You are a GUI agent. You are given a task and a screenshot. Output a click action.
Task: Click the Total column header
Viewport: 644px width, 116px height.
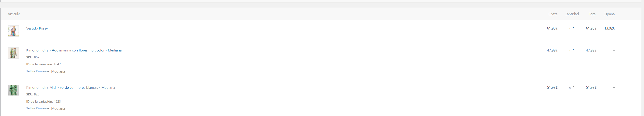pos(593,14)
